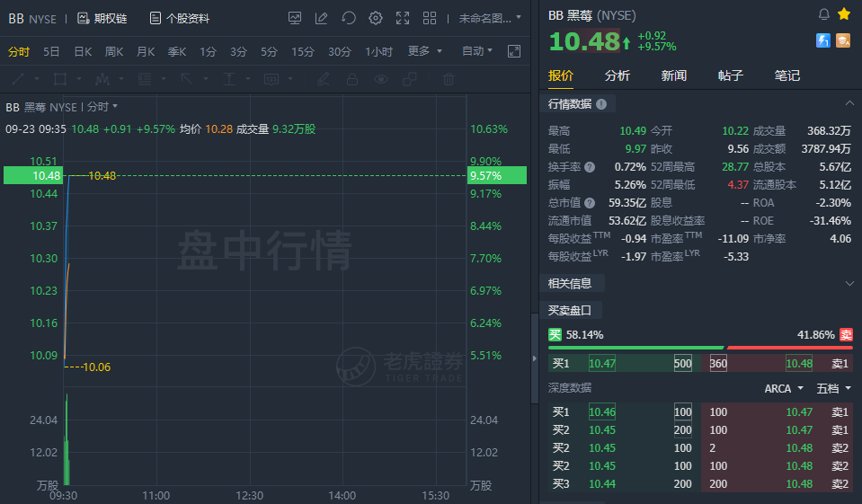Select the trend line drawing tool
The height and width of the screenshot is (504, 862).
click(x=18, y=79)
